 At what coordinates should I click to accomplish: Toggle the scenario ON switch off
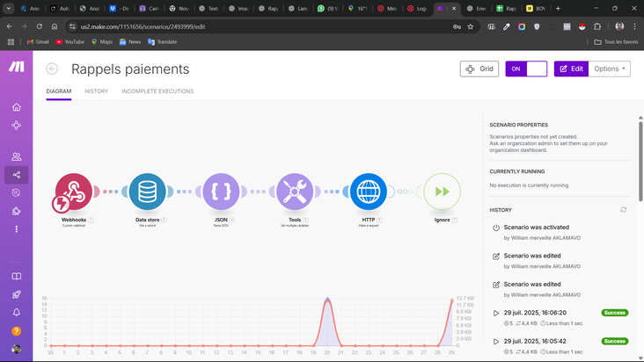tap(525, 69)
